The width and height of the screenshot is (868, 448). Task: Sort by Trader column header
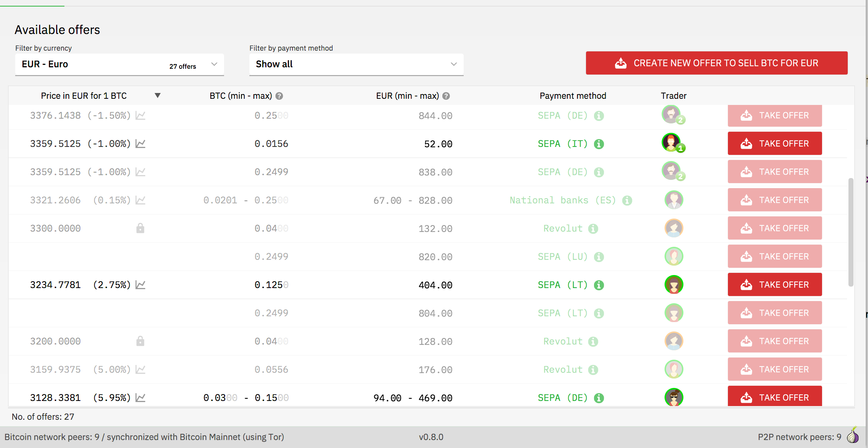click(x=673, y=96)
